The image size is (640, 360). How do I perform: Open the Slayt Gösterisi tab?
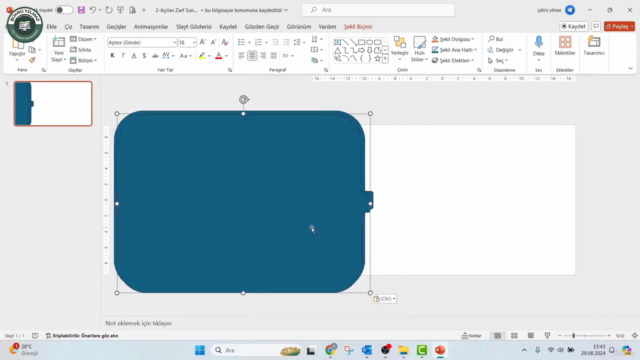coord(194,27)
